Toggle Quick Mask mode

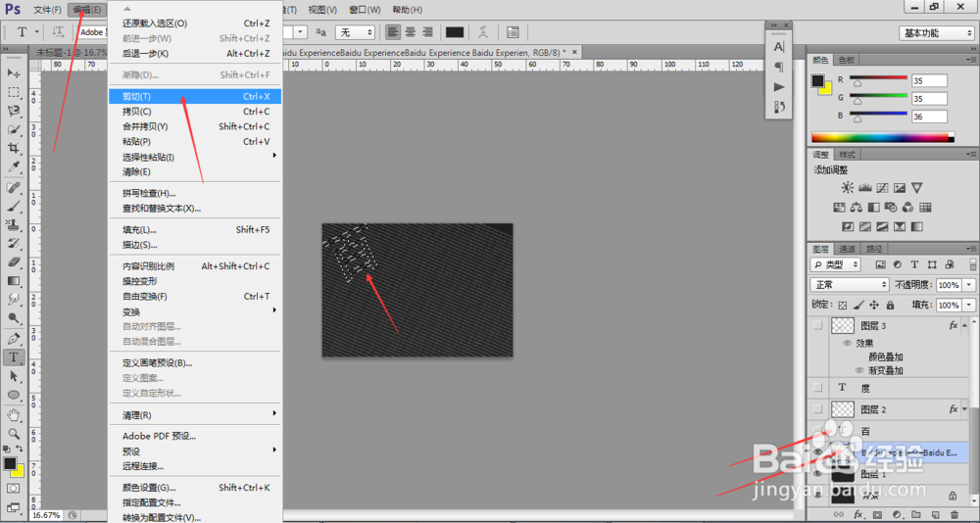(x=14, y=488)
